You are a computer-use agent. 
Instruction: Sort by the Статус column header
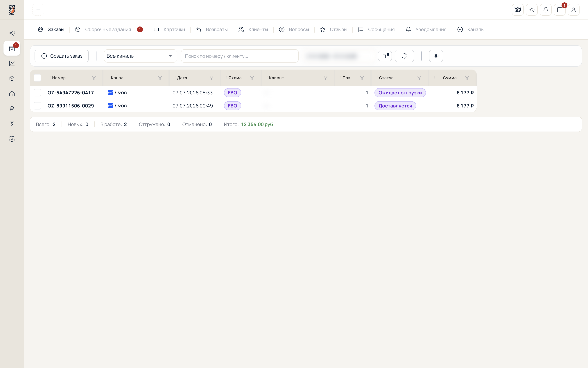tap(386, 78)
